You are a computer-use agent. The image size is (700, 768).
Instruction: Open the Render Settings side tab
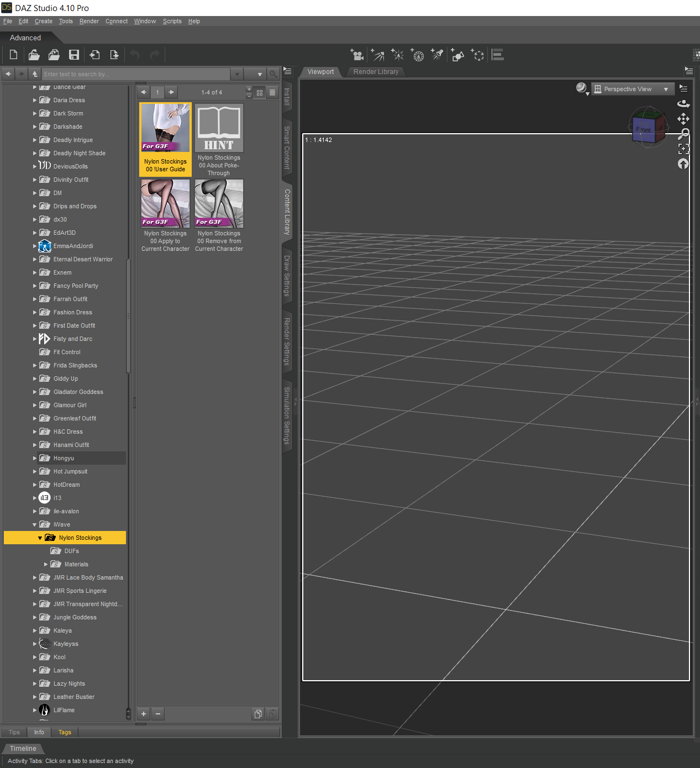coord(287,341)
